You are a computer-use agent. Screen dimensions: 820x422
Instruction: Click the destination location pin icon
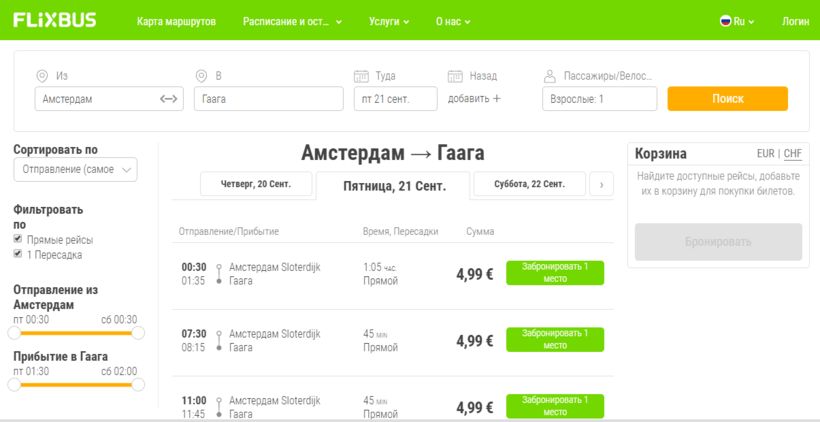pos(201,76)
